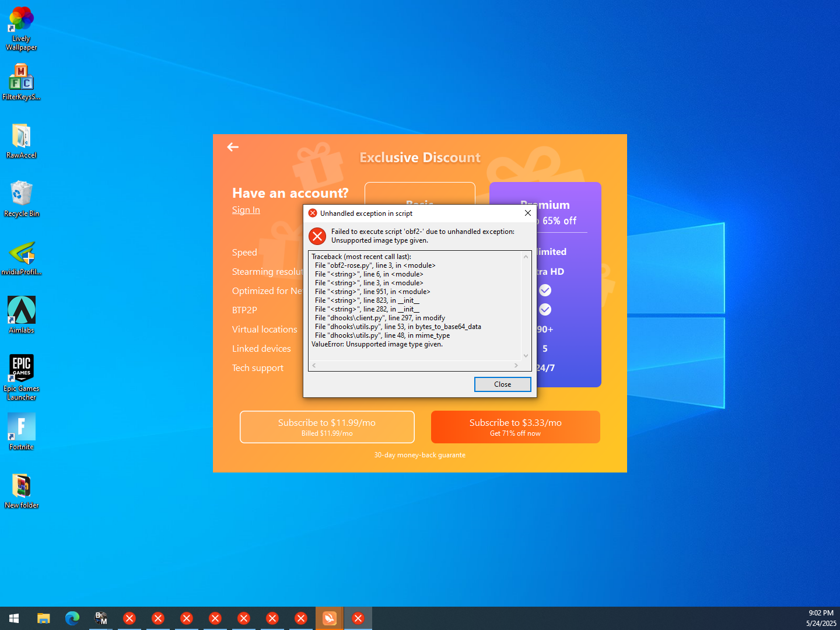Open File Explorer from taskbar
The image size is (840, 630).
point(43,618)
